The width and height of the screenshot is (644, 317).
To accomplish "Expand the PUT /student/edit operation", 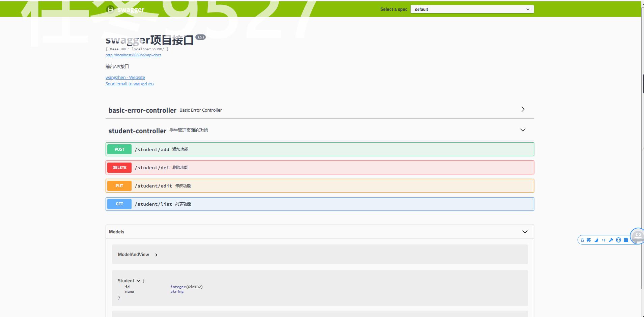I will coord(320,185).
